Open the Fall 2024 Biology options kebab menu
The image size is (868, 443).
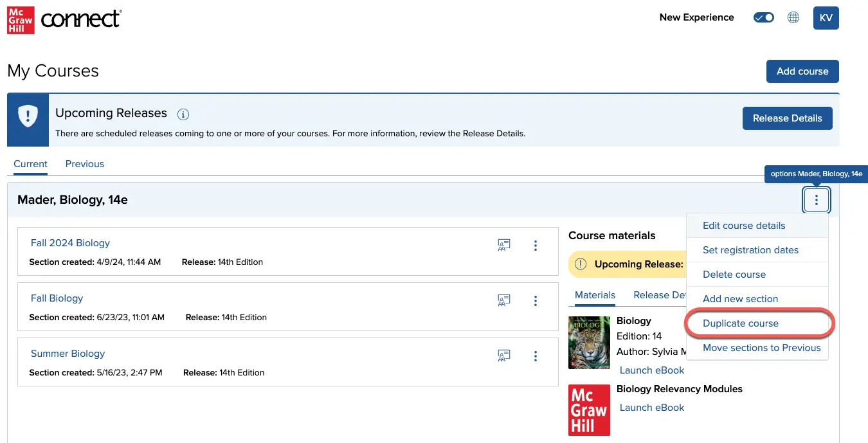point(535,245)
